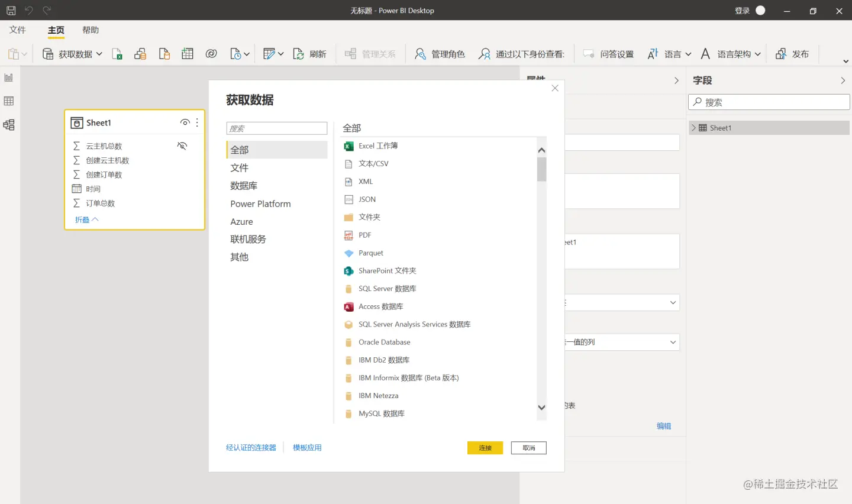
Task: Open 经认证的连接器 link
Action: (x=251, y=448)
